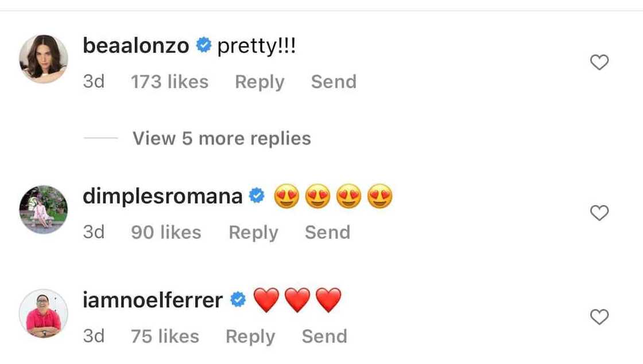643x364 pixels.
Task: Open the iamnoelferrer username link
Action: pos(153,300)
